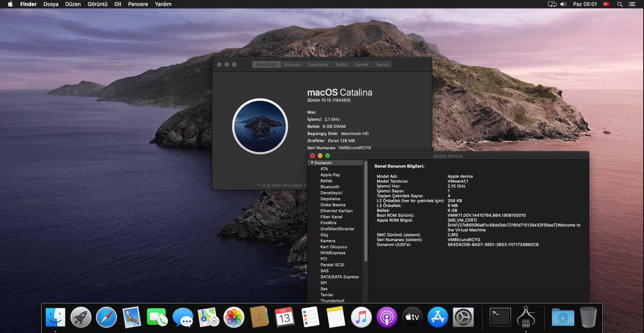Open Photos from the Dock

234,317
